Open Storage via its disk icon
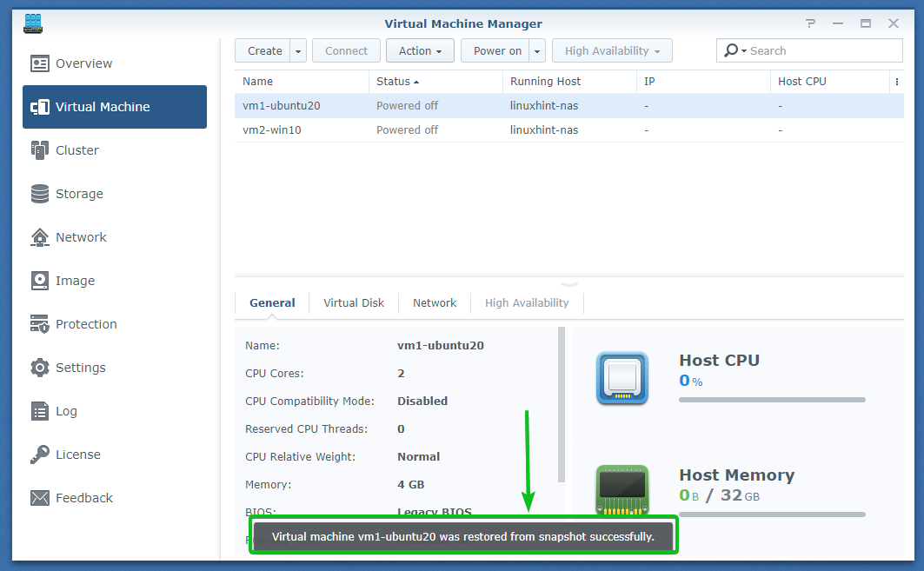Image resolution: width=924 pixels, height=571 pixels. click(40, 194)
